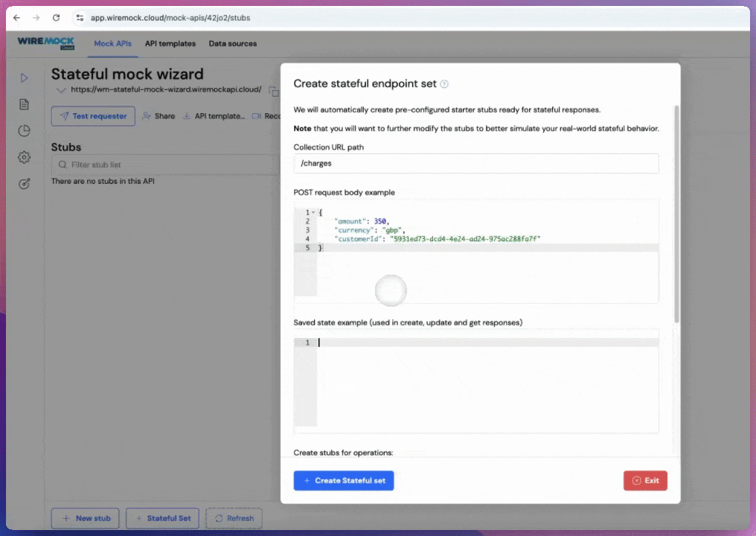The image size is (756, 536).
Task: Click the Refresh button
Action: (234, 518)
